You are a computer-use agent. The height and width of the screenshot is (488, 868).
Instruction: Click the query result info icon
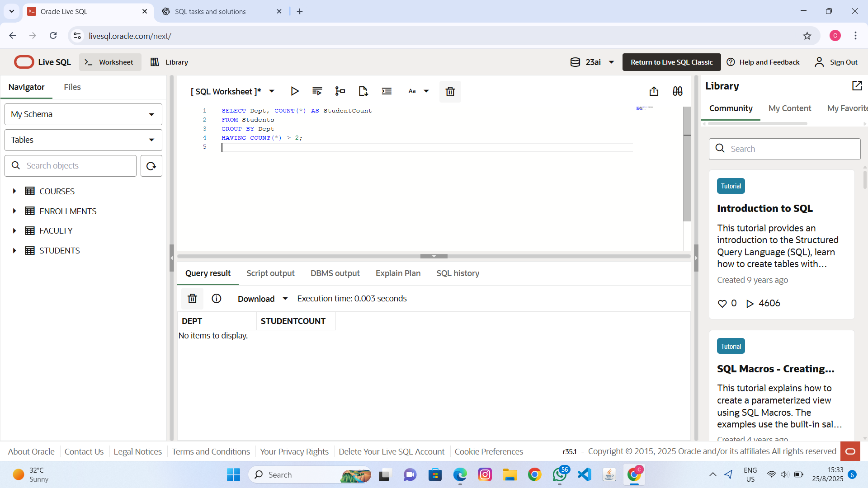[x=217, y=299]
